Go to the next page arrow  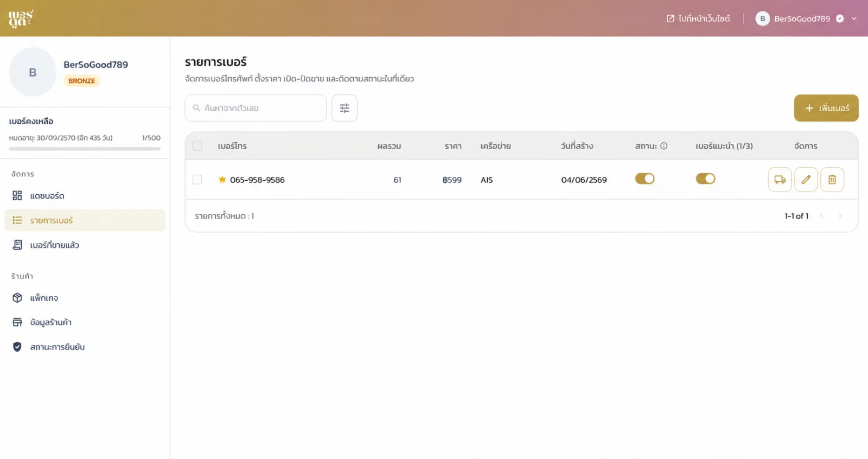[x=840, y=216]
